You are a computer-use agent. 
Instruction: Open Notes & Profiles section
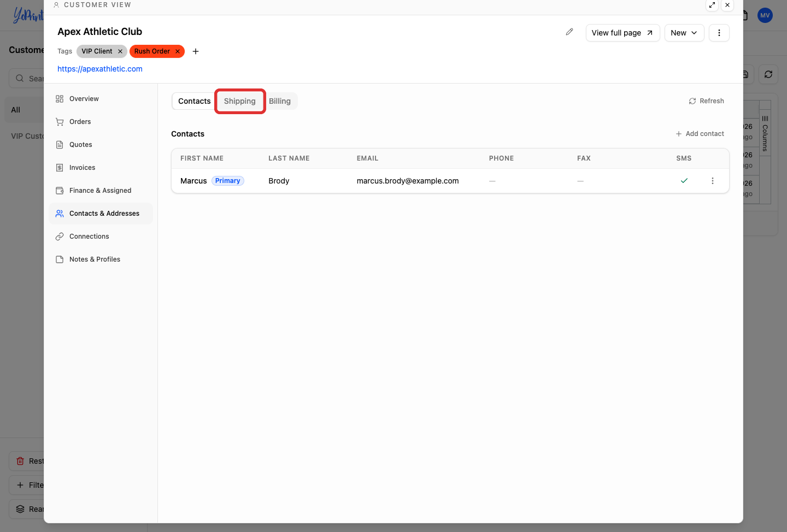(x=101, y=259)
